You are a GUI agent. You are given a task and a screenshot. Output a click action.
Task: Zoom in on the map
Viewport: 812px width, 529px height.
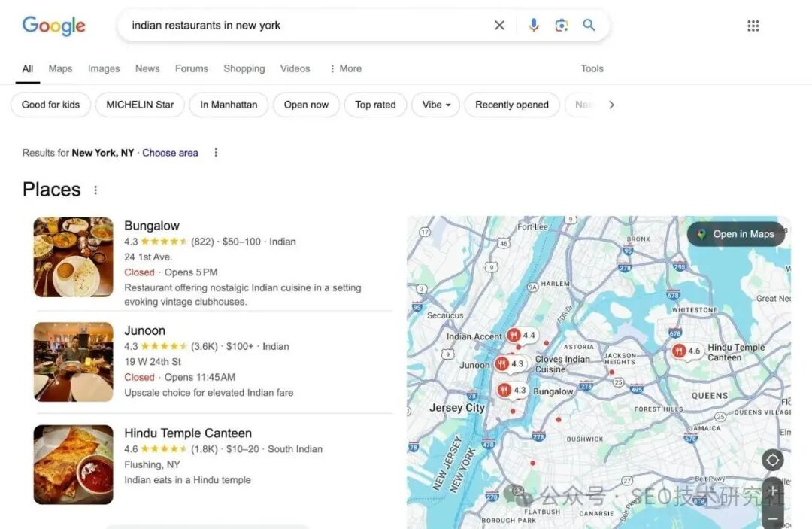[x=772, y=491]
